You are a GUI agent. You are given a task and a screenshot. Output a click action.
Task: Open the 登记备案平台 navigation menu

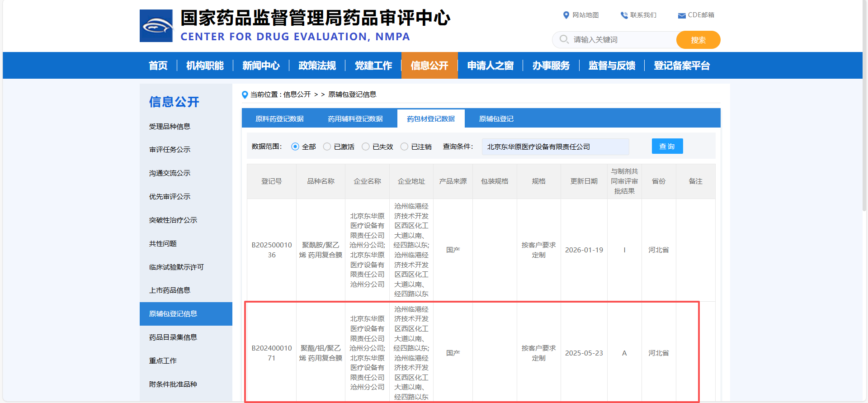[682, 66]
